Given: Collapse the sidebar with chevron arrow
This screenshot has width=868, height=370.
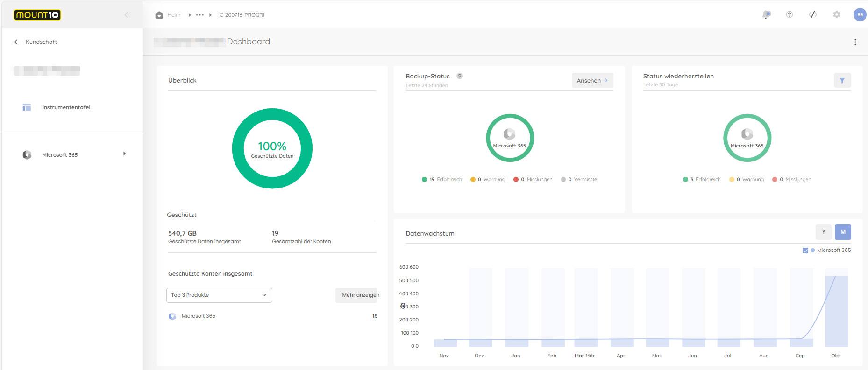Looking at the screenshot, I should 127,15.
